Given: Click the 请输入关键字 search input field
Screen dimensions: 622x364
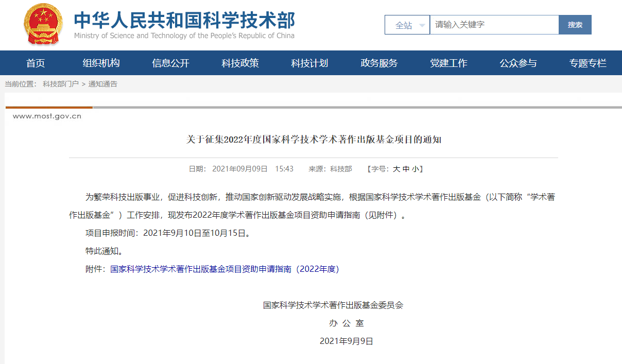Looking at the screenshot, I should point(494,25).
